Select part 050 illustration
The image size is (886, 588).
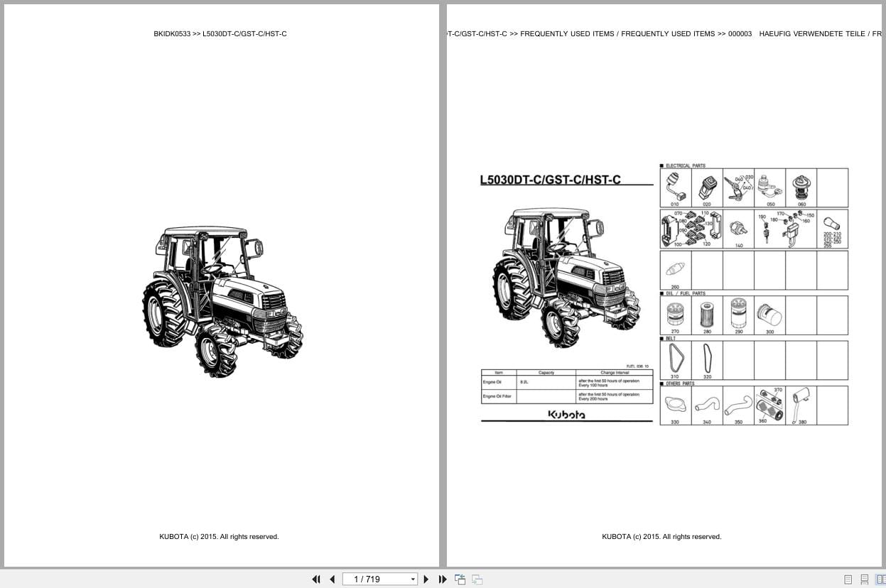click(769, 186)
